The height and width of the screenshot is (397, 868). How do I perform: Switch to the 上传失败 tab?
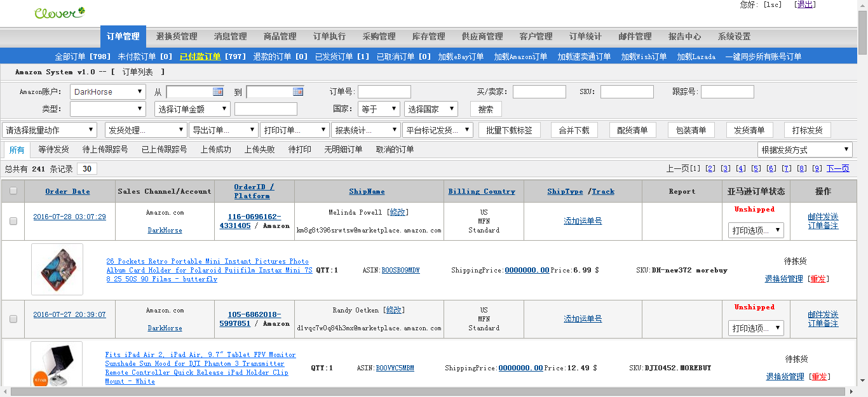[260, 150]
